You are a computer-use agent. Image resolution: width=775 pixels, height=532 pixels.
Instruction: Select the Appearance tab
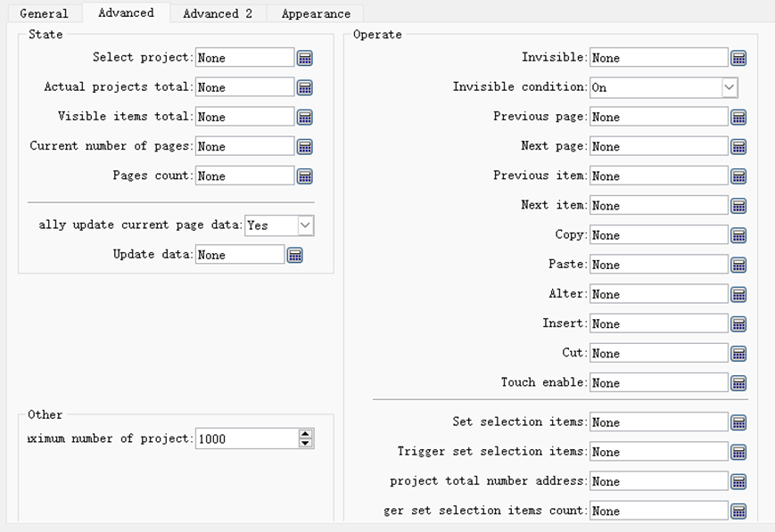coord(316,13)
